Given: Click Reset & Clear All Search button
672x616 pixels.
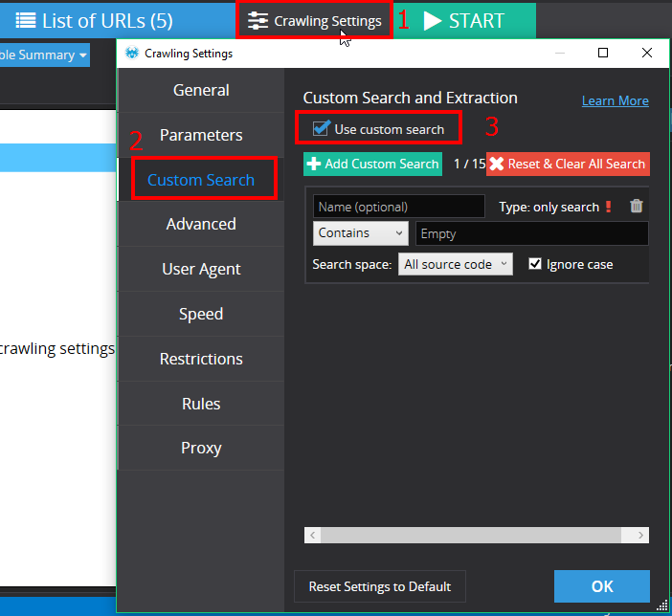Looking at the screenshot, I should (x=568, y=164).
